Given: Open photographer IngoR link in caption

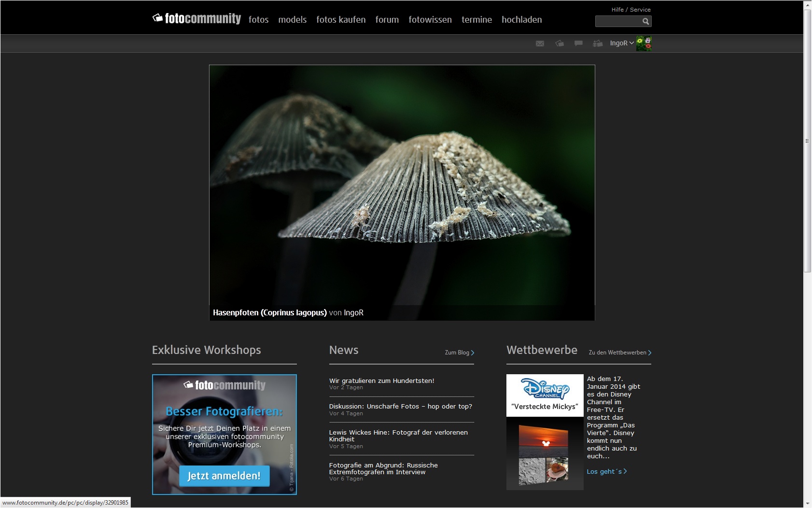Looking at the screenshot, I should coord(353,312).
